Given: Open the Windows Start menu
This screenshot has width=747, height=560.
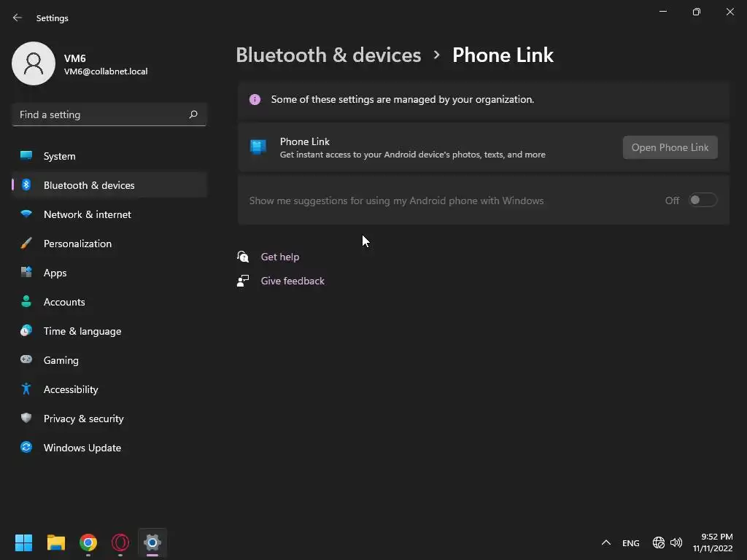Looking at the screenshot, I should [x=23, y=542].
